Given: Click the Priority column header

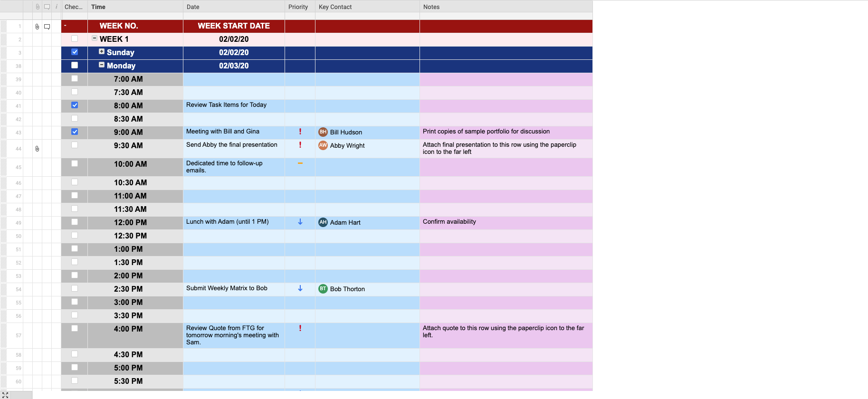Looking at the screenshot, I should [298, 7].
